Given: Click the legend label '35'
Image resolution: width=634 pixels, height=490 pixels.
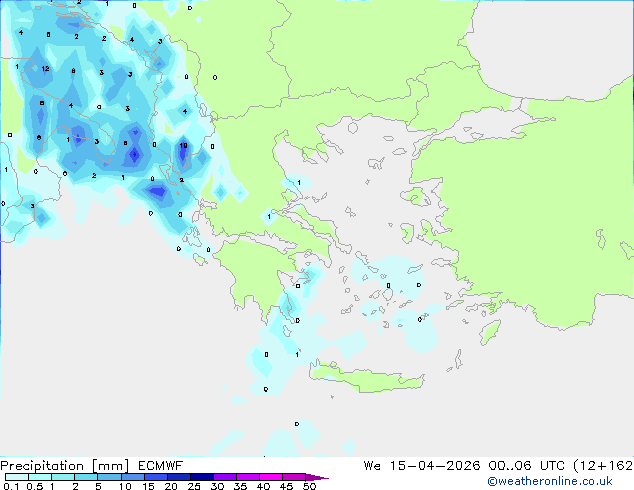Looking at the screenshot, I should pyautogui.click(x=240, y=486).
